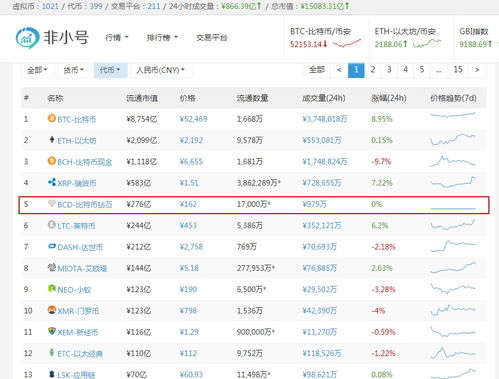Screen dimensions: 499x379
Task: Sort by 价格 column header
Action: tap(187, 98)
